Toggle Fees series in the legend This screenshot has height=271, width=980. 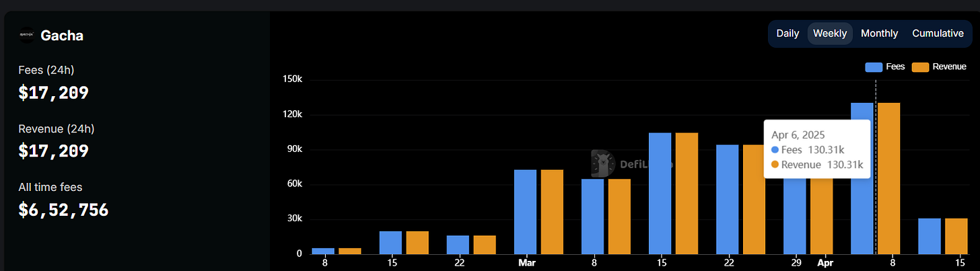(885, 67)
